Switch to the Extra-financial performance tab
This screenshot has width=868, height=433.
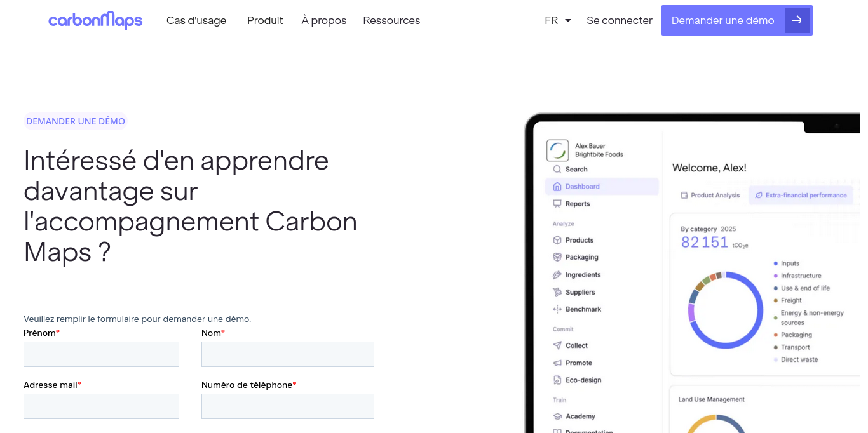(801, 195)
